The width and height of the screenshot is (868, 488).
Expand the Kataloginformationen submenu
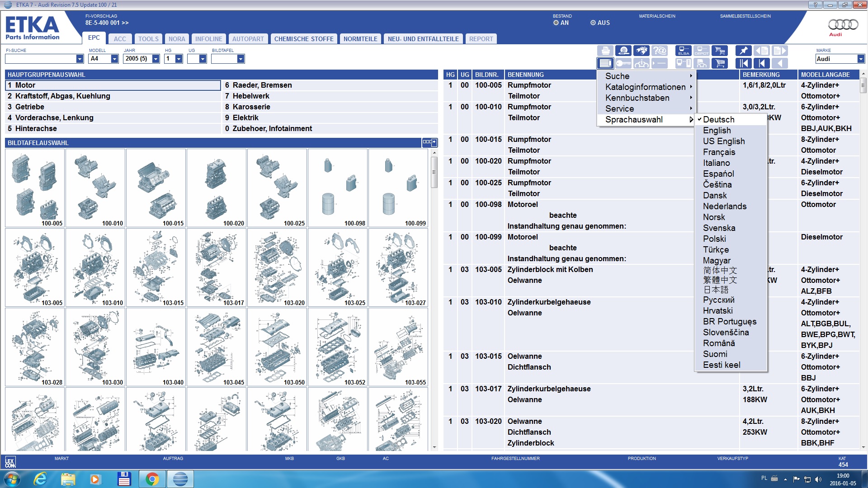(646, 87)
